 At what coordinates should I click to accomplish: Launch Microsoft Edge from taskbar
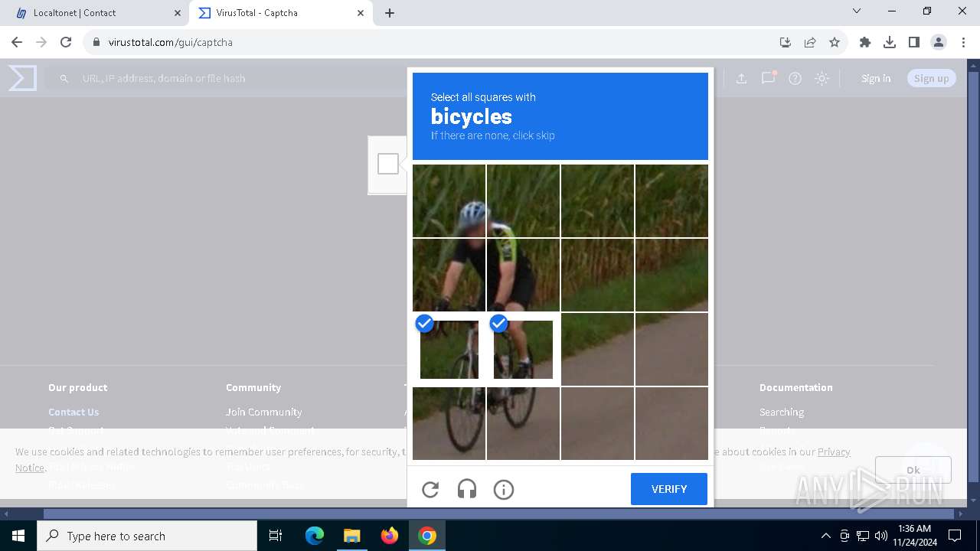(315, 536)
